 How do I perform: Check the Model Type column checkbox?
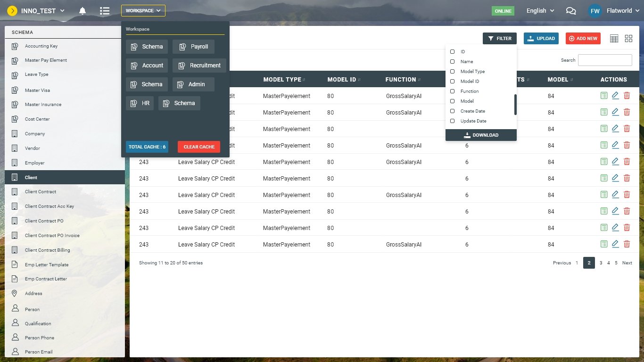453,72
